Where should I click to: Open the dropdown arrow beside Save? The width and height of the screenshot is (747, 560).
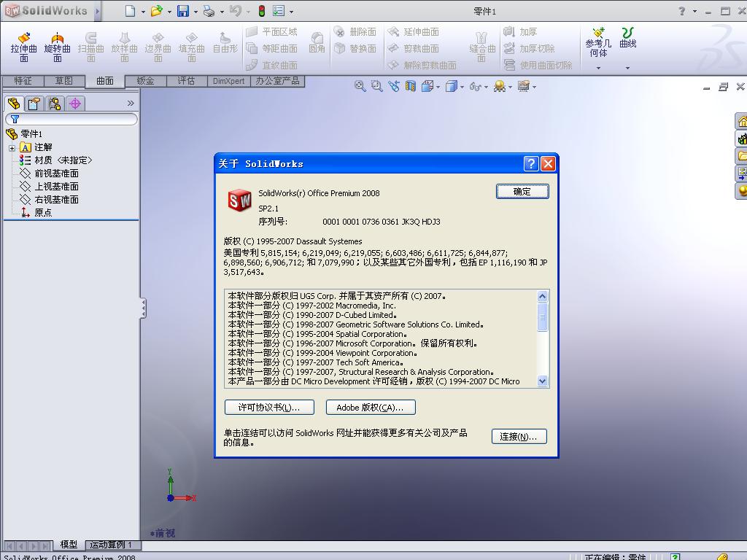pyautogui.click(x=196, y=12)
